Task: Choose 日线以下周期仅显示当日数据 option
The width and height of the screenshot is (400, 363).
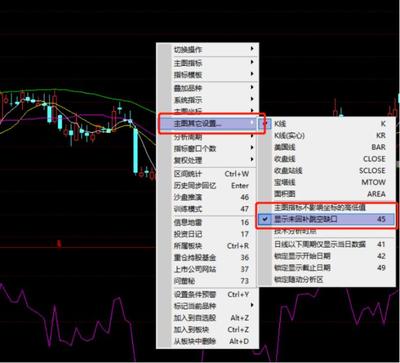Action: [x=326, y=244]
